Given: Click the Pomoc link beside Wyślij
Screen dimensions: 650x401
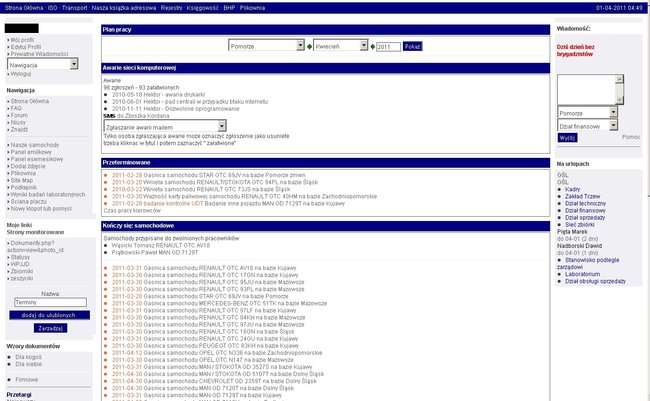Looking at the screenshot, I should point(631,136).
